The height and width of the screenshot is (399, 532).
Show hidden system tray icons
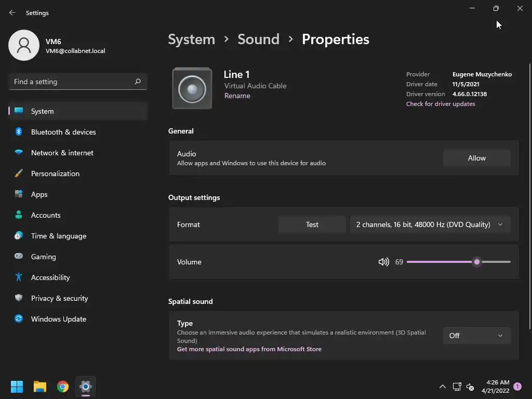[443, 387]
